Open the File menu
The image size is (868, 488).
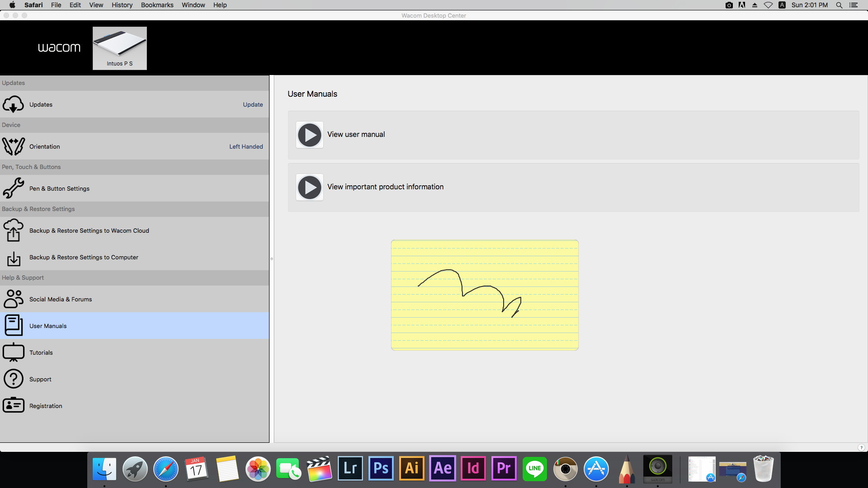pos(56,5)
